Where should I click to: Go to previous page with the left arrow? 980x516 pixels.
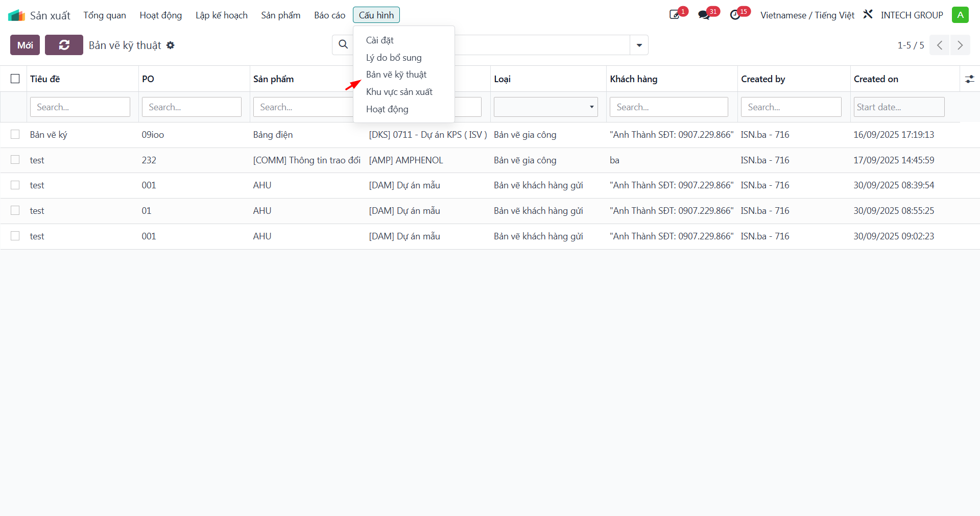pyautogui.click(x=940, y=45)
